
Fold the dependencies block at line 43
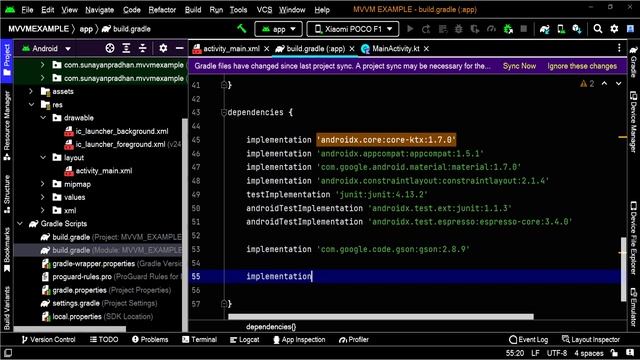click(x=224, y=112)
